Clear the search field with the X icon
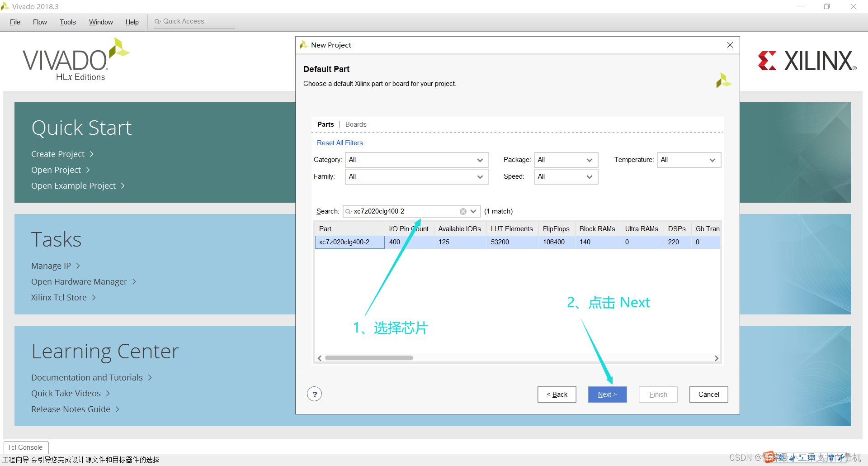This screenshot has width=868, height=466. (463, 211)
